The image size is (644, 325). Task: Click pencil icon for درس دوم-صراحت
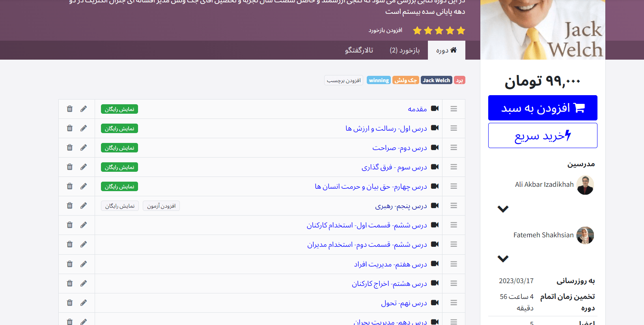click(84, 147)
